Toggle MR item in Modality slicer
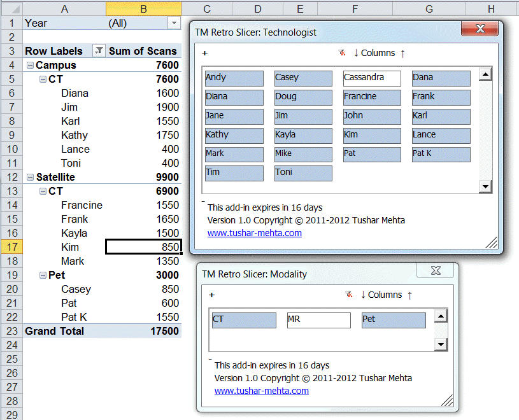519x420 pixels. (318, 320)
